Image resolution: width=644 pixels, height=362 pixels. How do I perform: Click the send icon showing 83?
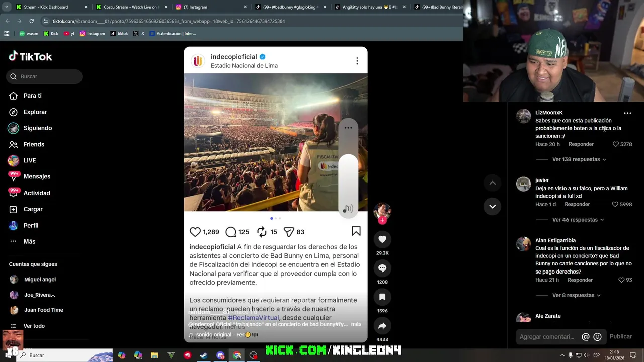coord(289,232)
